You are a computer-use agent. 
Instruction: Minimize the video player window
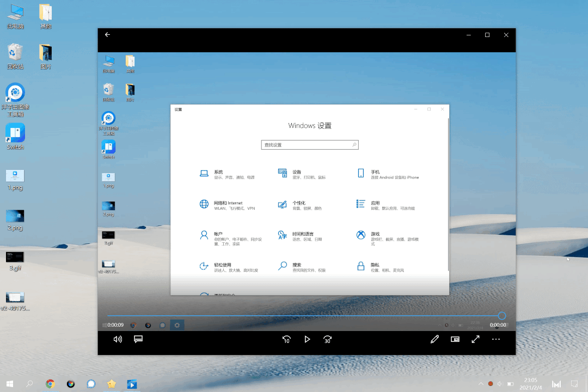(468, 35)
